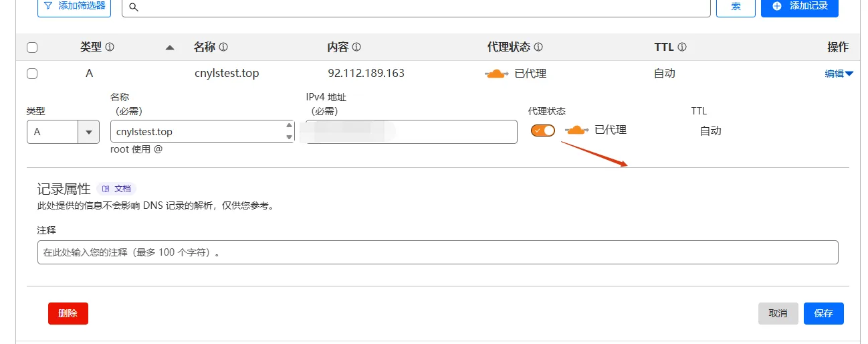Click the search magnifier icon
This screenshot has width=868, height=344.
tap(133, 6)
